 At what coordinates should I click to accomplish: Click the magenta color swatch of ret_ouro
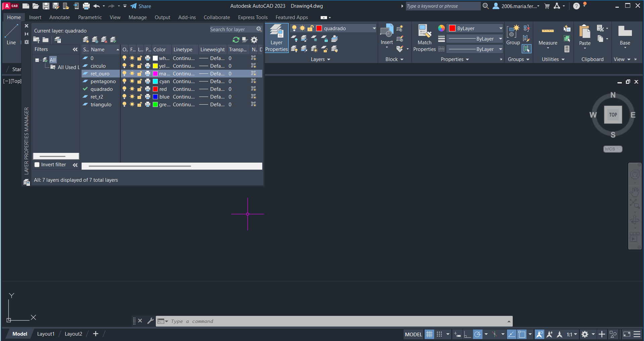(x=155, y=73)
